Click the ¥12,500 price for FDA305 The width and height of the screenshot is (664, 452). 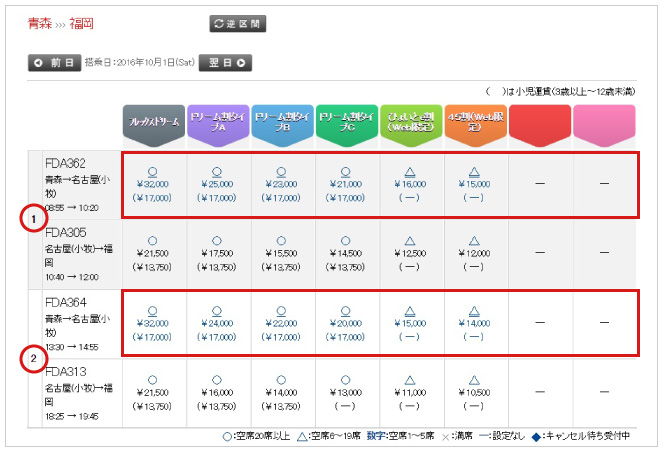click(410, 253)
